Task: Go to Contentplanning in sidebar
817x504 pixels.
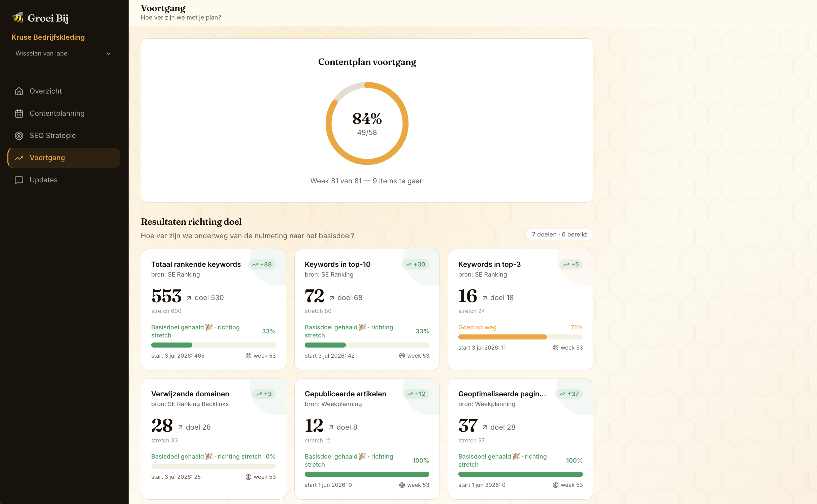Action: click(64, 113)
